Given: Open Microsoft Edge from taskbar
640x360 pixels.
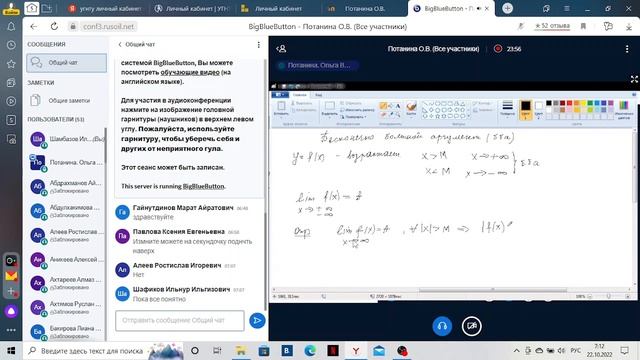Looking at the screenshot, I should tap(310, 351).
